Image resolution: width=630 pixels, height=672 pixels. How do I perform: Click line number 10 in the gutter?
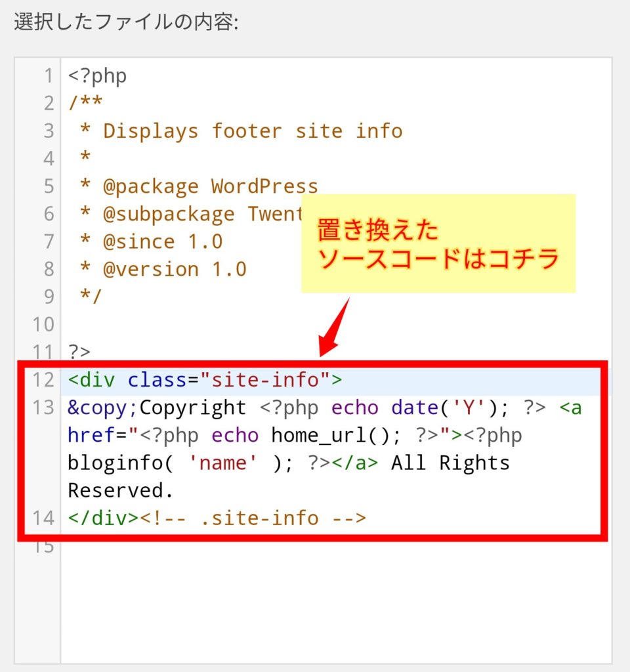coord(43,324)
